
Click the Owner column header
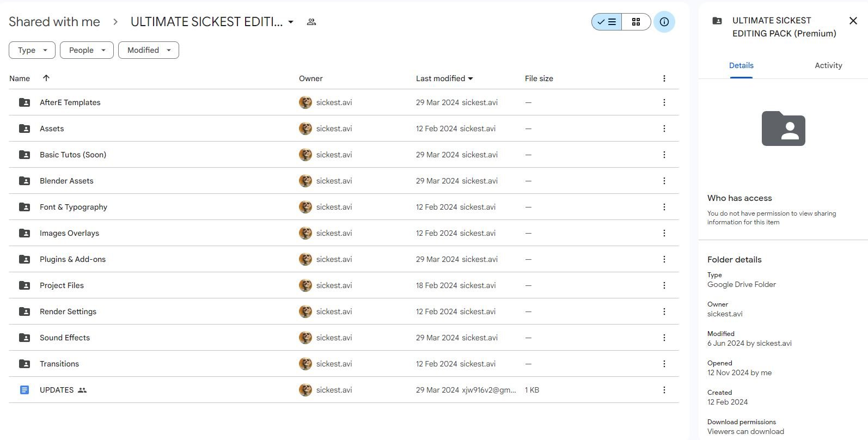[311, 78]
